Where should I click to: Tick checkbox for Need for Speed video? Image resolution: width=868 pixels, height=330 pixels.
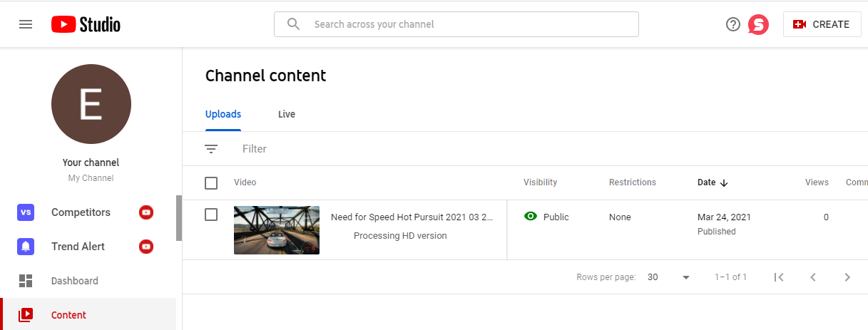[x=211, y=215]
